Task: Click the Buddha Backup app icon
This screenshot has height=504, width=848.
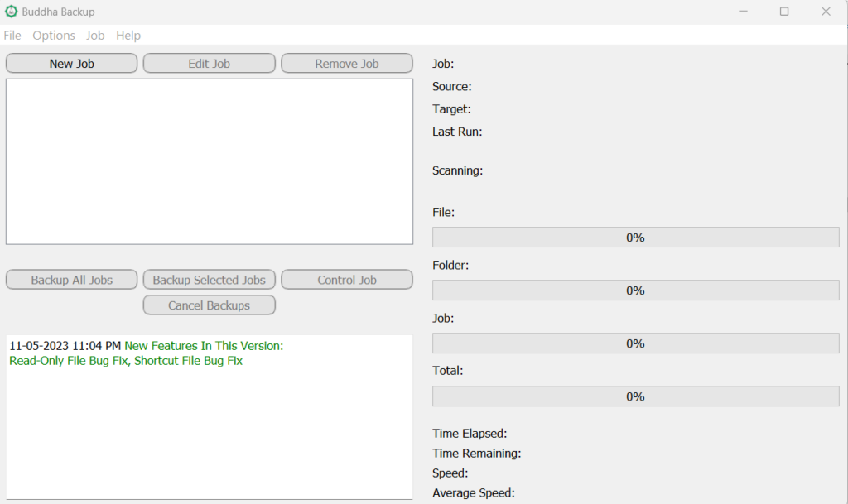Action: tap(12, 12)
